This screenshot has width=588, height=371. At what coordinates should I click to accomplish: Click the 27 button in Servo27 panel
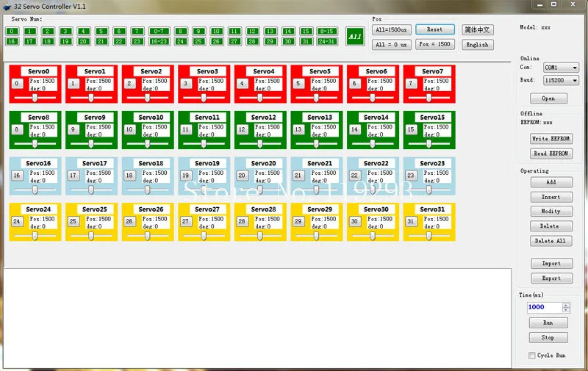186,221
